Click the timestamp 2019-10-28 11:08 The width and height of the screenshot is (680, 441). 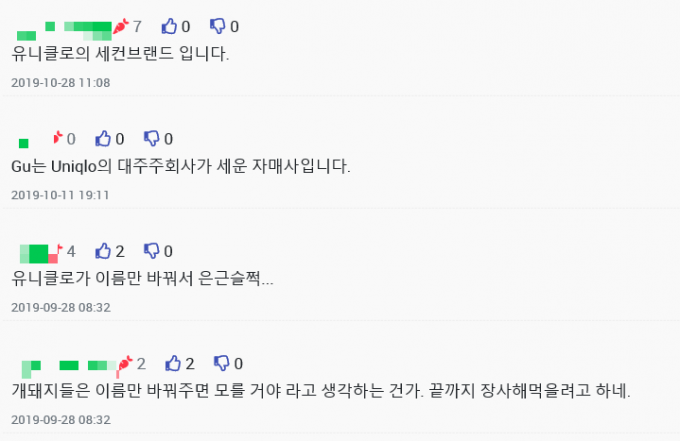61,82
